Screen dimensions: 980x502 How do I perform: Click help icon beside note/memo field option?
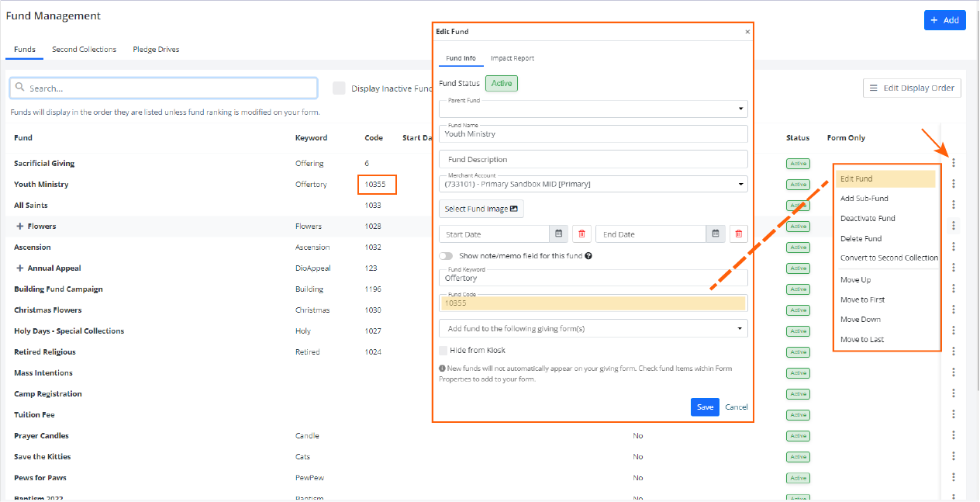(588, 256)
